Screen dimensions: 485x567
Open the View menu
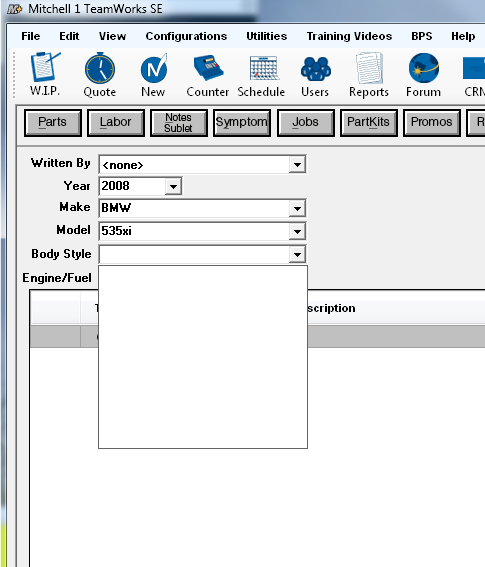112,36
